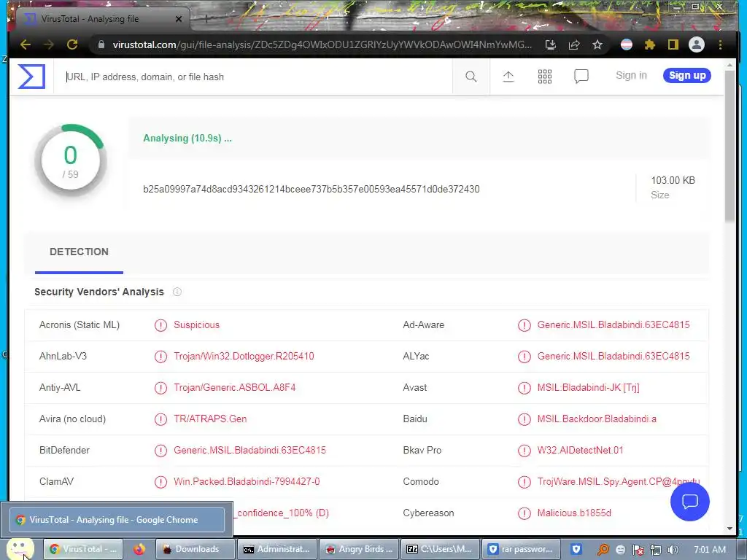Click the network tray icon
This screenshot has height=560, width=747.
656,550
